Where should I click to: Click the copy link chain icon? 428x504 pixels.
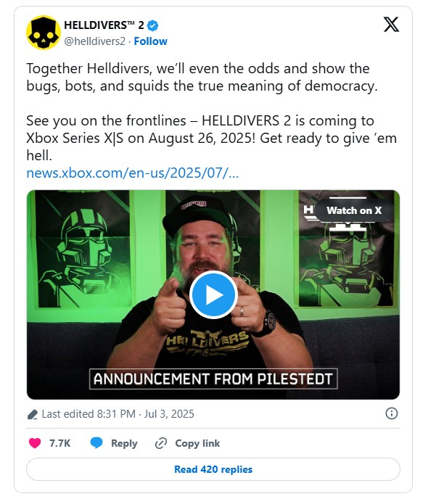161,443
